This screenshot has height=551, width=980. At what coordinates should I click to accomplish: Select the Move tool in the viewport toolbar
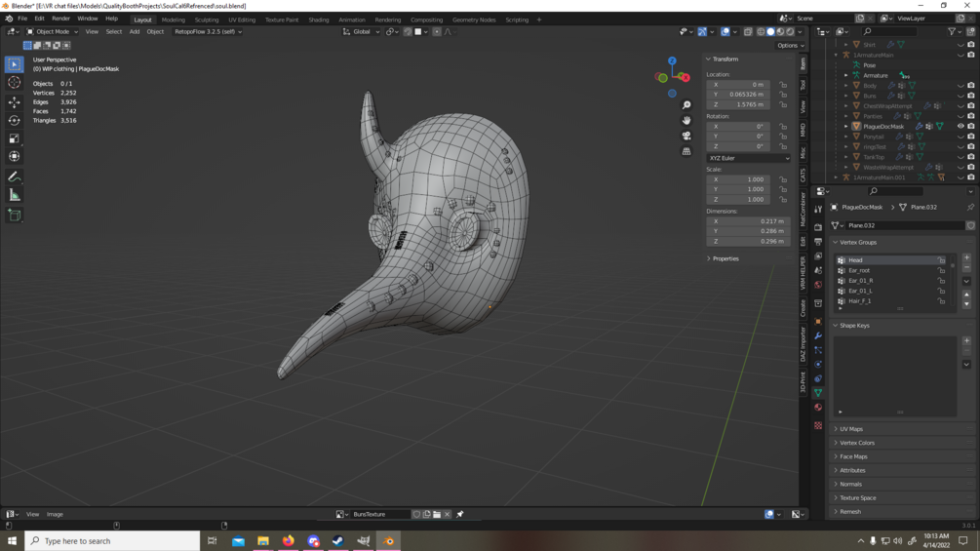(x=14, y=101)
